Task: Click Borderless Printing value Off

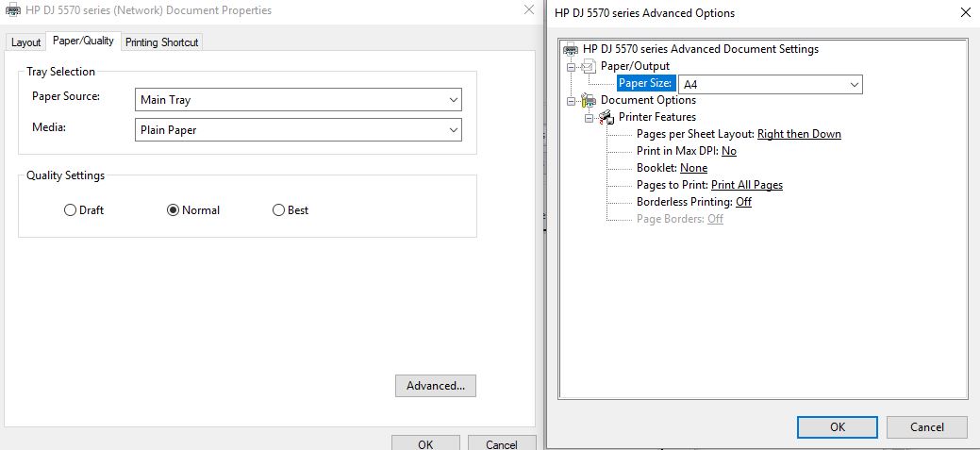Action: point(744,201)
